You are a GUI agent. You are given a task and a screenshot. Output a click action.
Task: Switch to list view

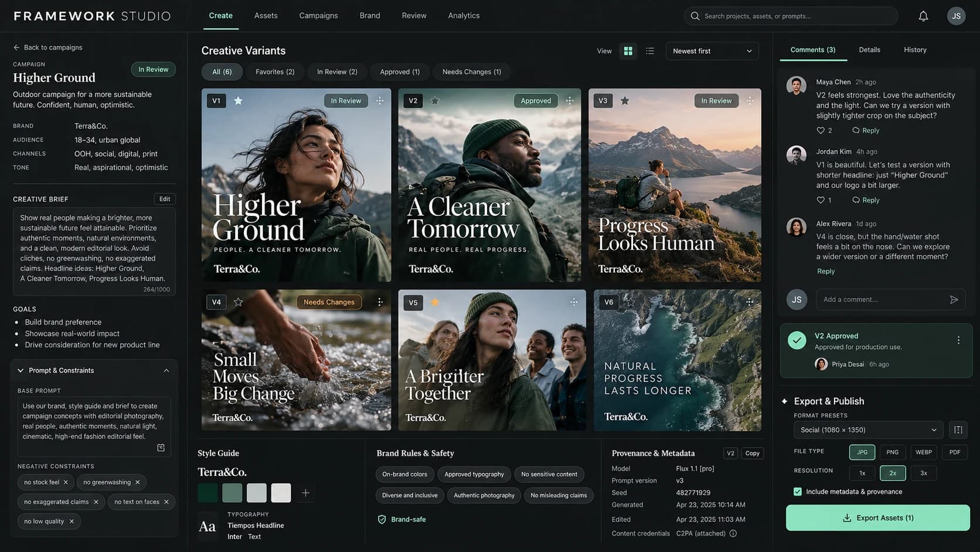650,51
